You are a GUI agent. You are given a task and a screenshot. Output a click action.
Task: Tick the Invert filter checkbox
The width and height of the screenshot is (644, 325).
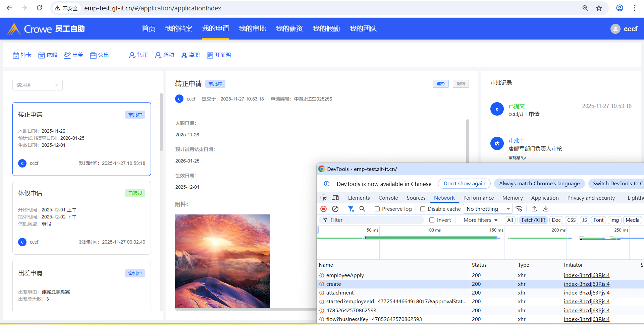[x=432, y=220]
